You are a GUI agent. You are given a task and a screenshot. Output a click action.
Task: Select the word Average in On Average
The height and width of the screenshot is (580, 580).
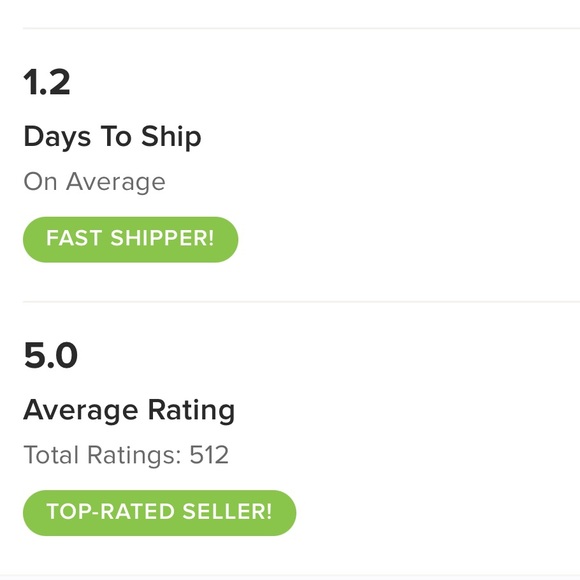pos(116,182)
